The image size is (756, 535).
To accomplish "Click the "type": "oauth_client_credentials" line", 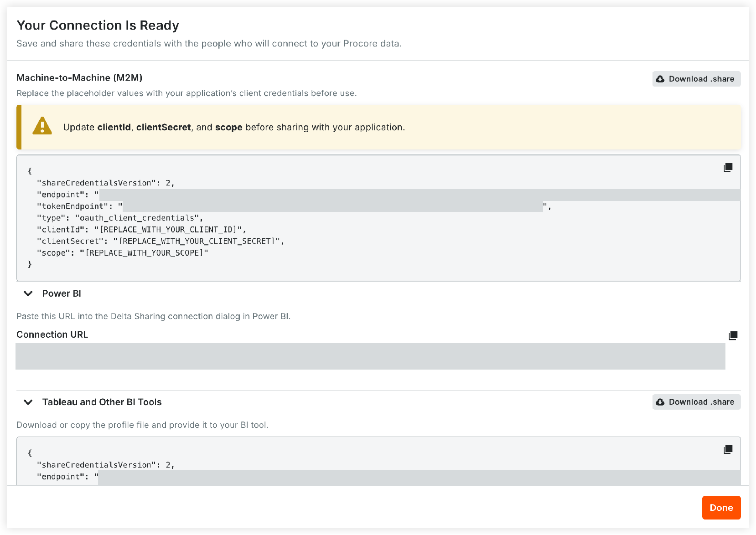I will click(x=119, y=218).
